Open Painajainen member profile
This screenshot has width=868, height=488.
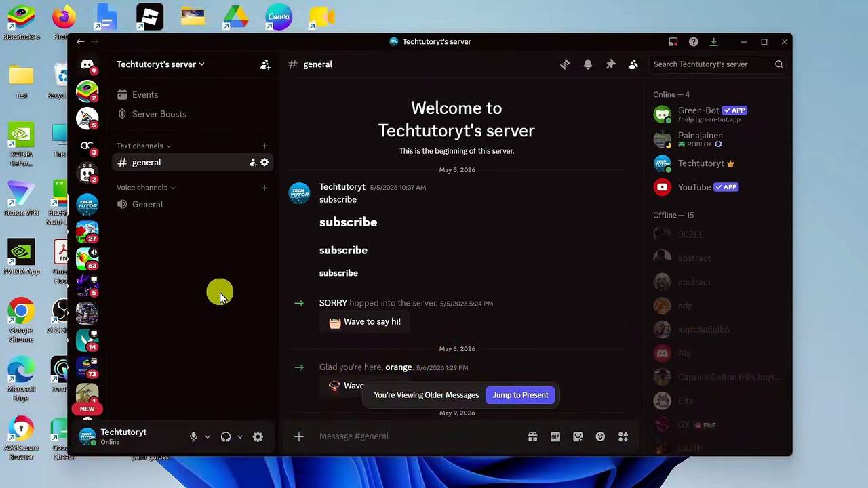click(x=717, y=140)
